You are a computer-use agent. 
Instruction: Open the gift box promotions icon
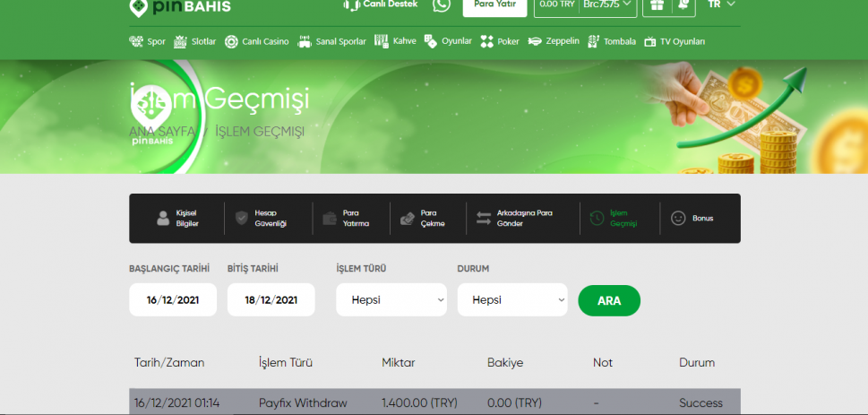click(x=657, y=5)
